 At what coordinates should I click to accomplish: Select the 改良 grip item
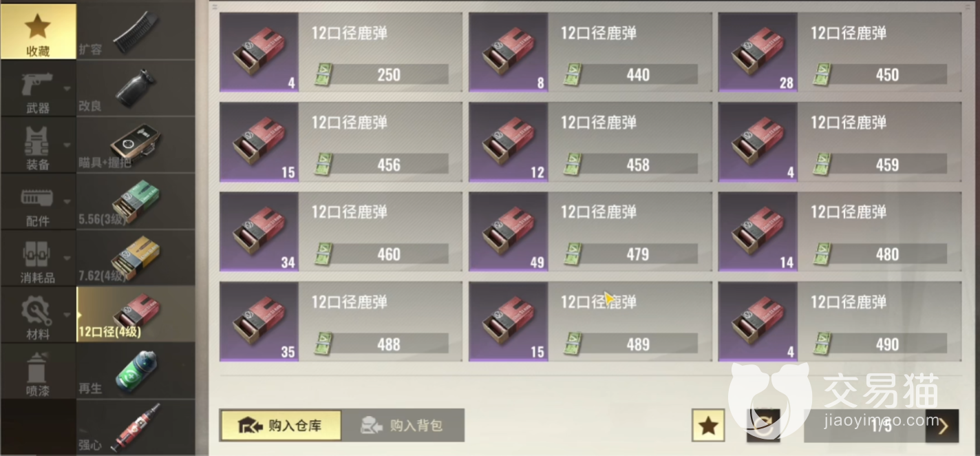(x=136, y=87)
